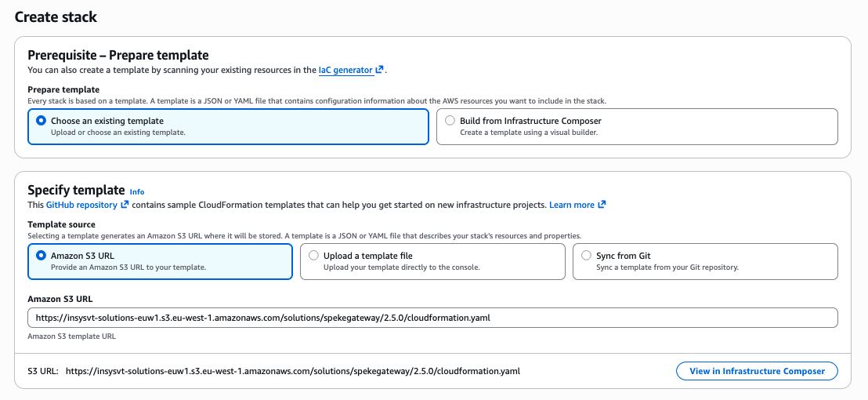Click the Create stack heading
The image size is (868, 400).
56,16
